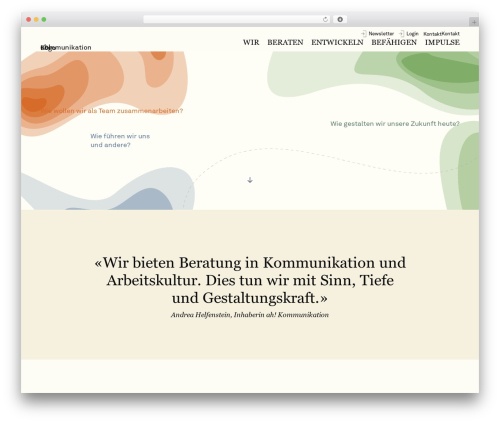Click the browser address bar
Viewport: 500px width, 423px height.
tap(237, 20)
